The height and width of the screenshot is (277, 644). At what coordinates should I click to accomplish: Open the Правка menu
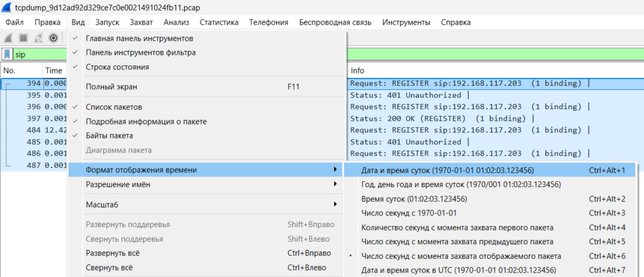tap(48, 23)
